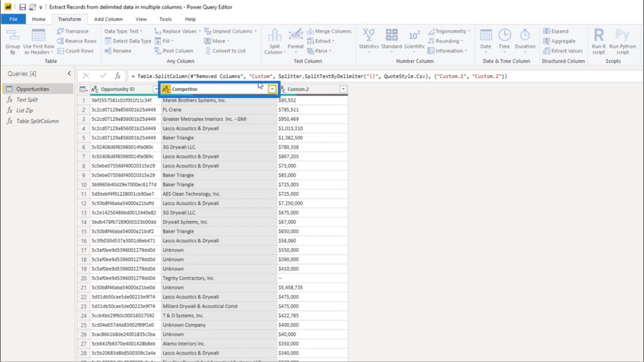Open the Information dropdown
The height and width of the screenshot is (362, 644).
click(x=447, y=51)
